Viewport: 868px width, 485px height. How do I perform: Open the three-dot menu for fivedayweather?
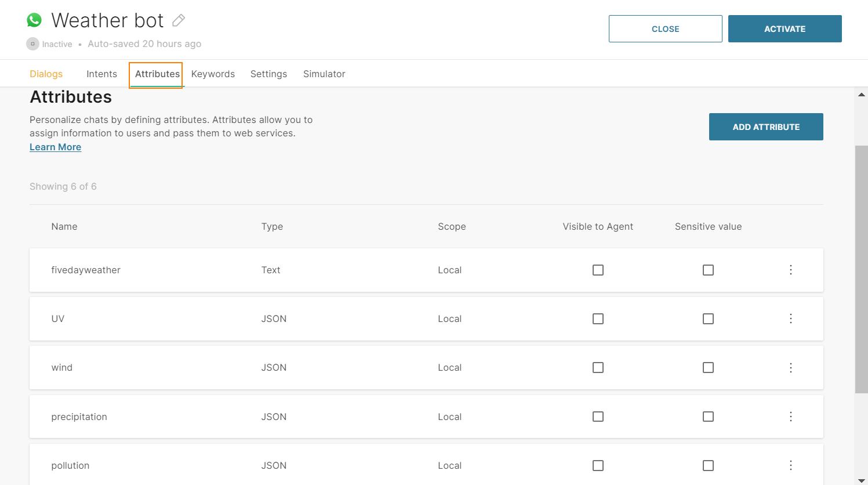coord(790,270)
